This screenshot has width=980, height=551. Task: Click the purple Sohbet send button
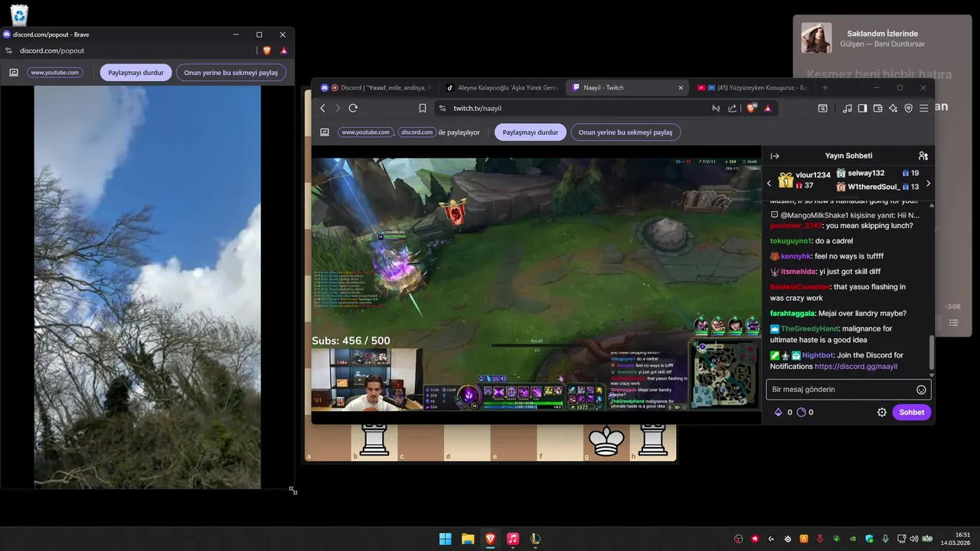point(911,412)
